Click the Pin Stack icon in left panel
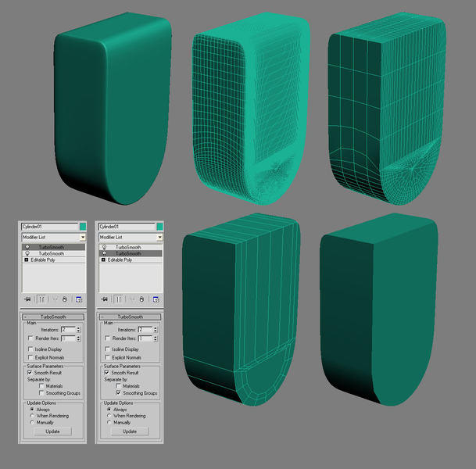The height and width of the screenshot is (469, 476). (27, 299)
